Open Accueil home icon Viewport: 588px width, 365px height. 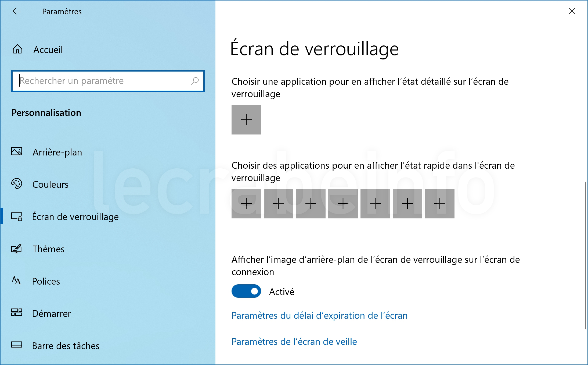[x=17, y=49]
